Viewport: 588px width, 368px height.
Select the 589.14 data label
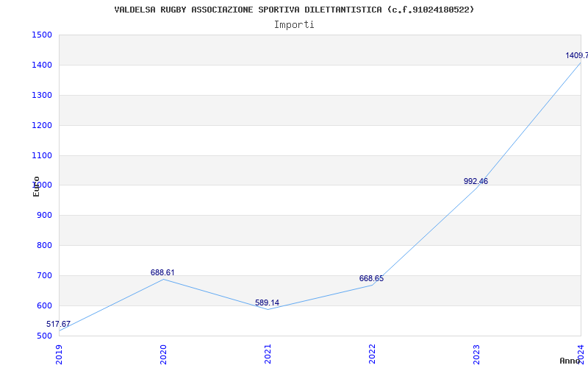(267, 302)
